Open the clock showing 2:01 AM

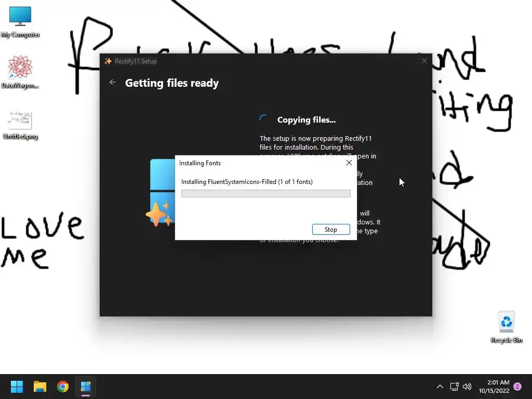click(x=494, y=387)
